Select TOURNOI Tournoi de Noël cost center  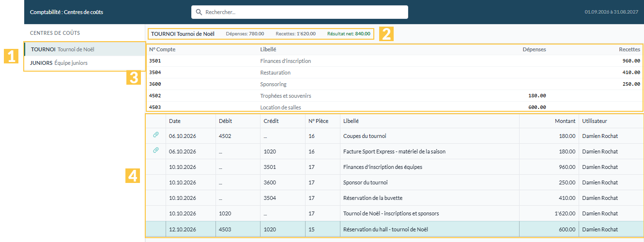coord(85,49)
